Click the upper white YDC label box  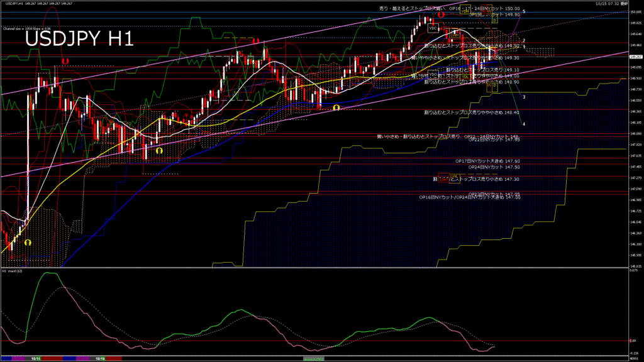pyautogui.click(x=433, y=28)
